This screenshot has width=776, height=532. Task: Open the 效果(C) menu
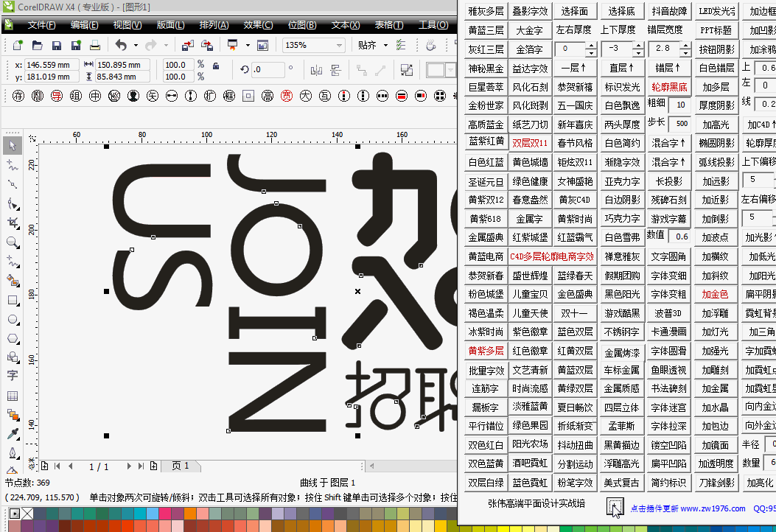(x=258, y=25)
